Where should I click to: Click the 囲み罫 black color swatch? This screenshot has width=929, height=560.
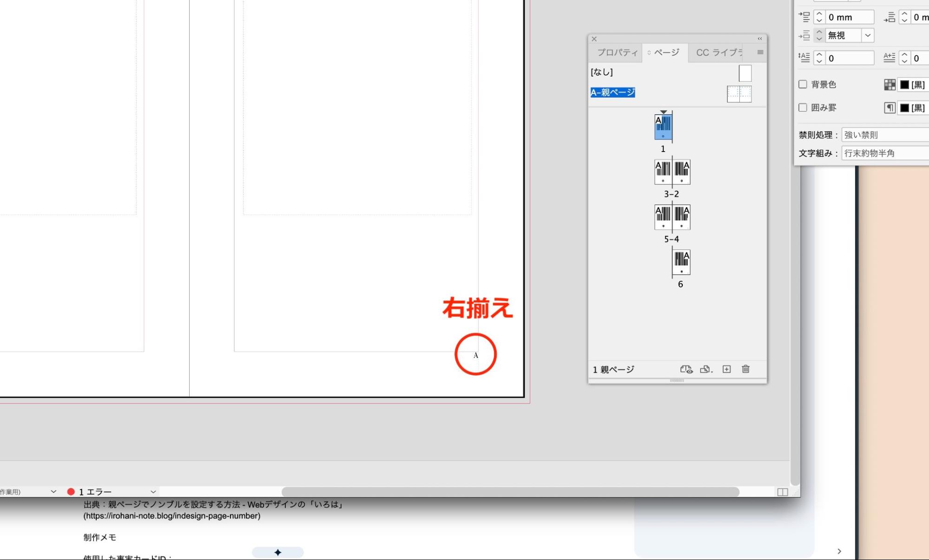(904, 108)
